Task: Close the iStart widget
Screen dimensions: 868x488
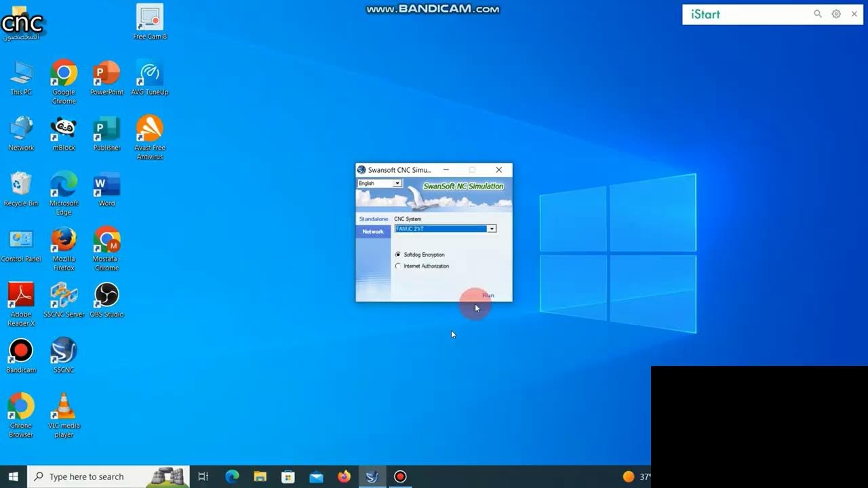Action: pyautogui.click(x=854, y=14)
